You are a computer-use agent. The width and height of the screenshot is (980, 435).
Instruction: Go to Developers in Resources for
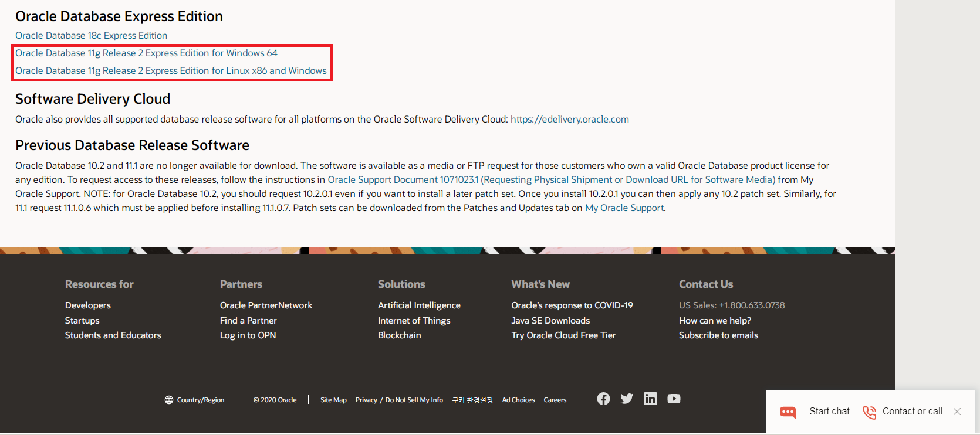coord(88,305)
